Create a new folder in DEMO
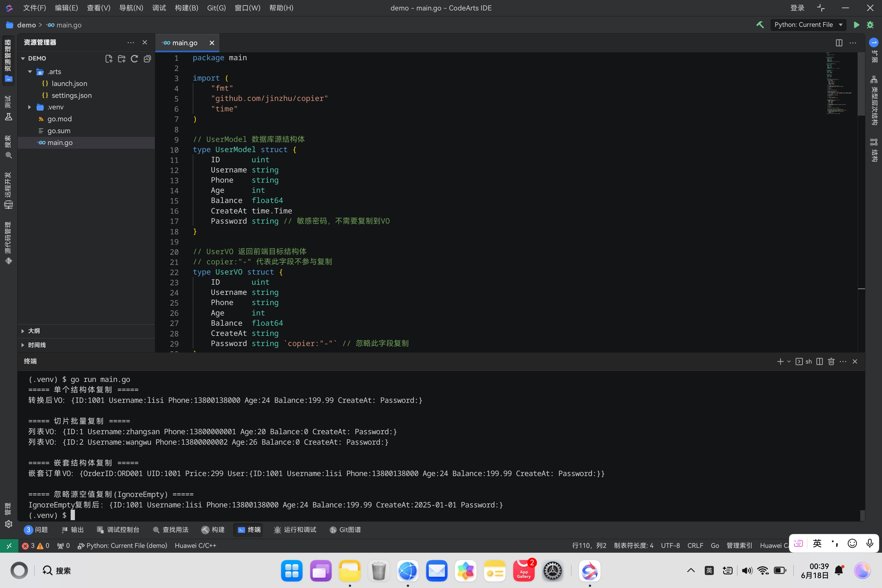 point(122,59)
